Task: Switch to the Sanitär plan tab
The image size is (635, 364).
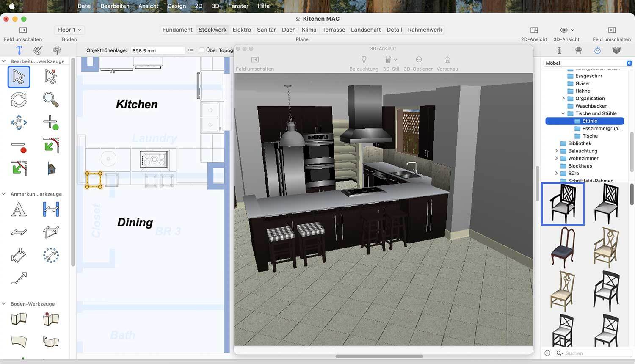Action: pos(266,30)
